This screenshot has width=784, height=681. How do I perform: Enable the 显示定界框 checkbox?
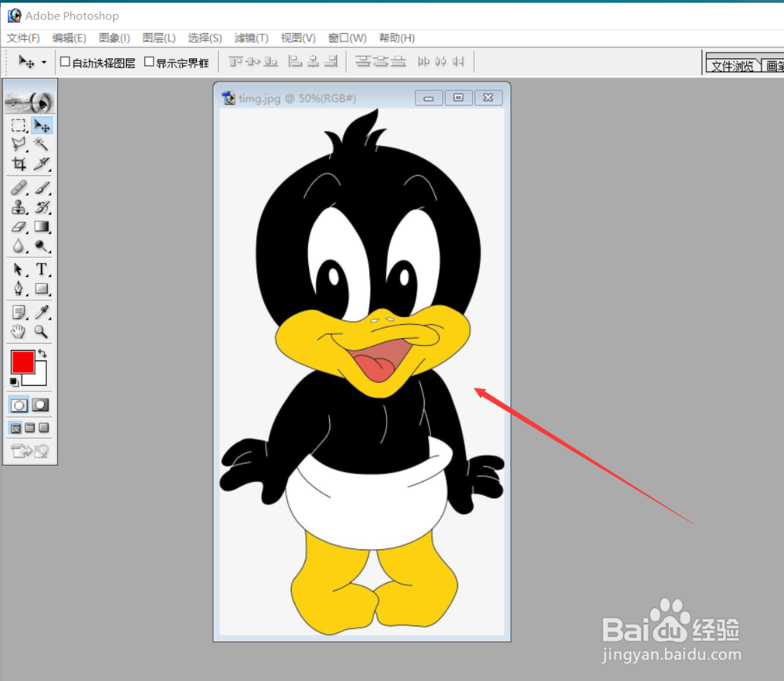pos(149,61)
